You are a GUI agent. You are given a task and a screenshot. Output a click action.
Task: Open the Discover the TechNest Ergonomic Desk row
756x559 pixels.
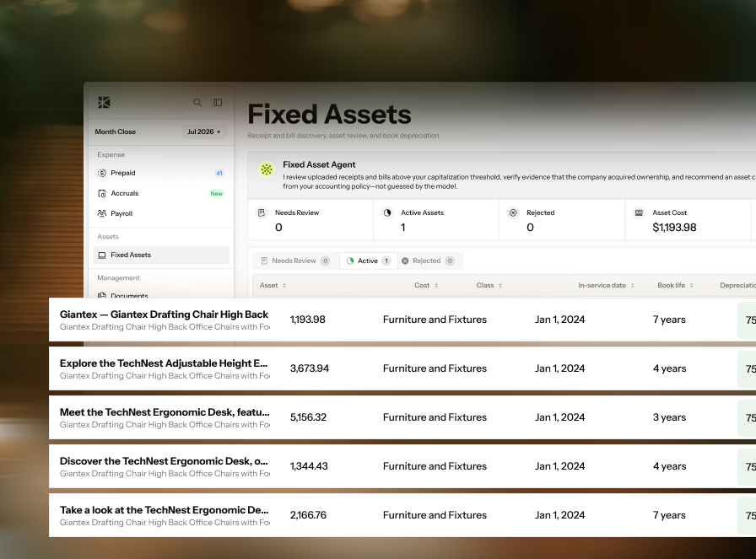pos(402,466)
